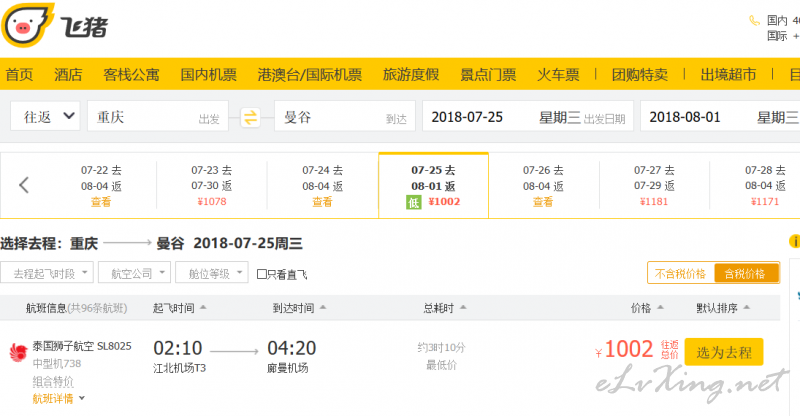800x416 pixels.
Task: Click the departure date field 2018-07-25
Action: click(x=528, y=117)
